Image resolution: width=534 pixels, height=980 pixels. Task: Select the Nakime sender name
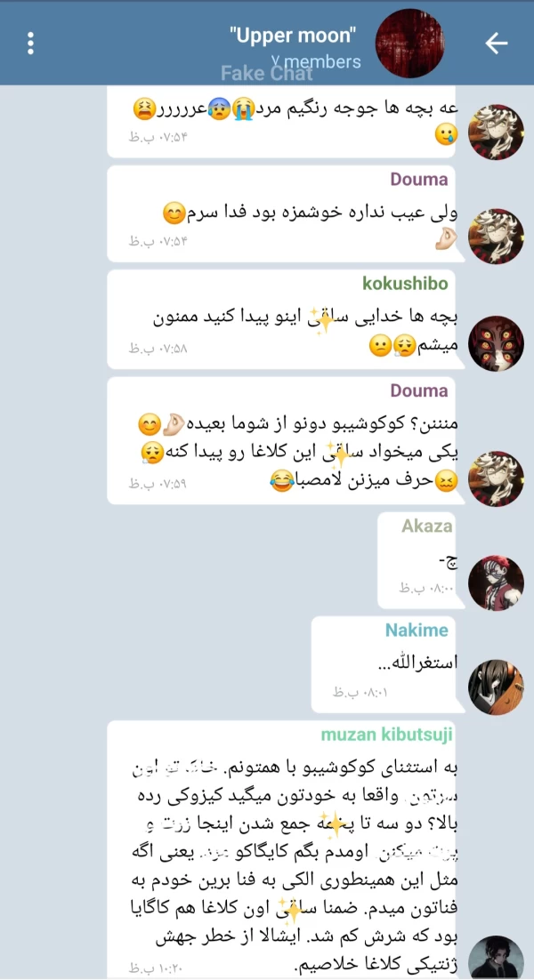click(417, 630)
